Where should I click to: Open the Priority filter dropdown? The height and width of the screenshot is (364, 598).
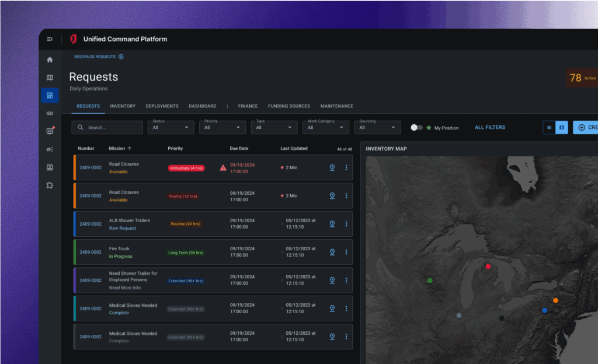(x=222, y=127)
